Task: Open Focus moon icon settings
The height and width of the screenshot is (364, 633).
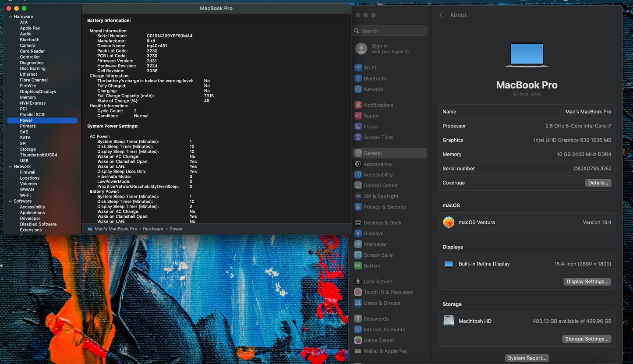Action: click(x=358, y=127)
